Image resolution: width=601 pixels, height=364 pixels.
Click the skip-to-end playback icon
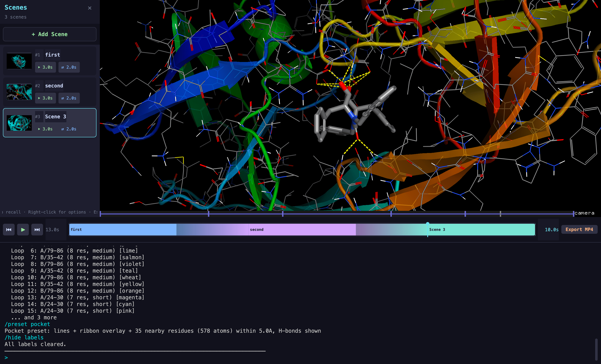pyautogui.click(x=37, y=229)
